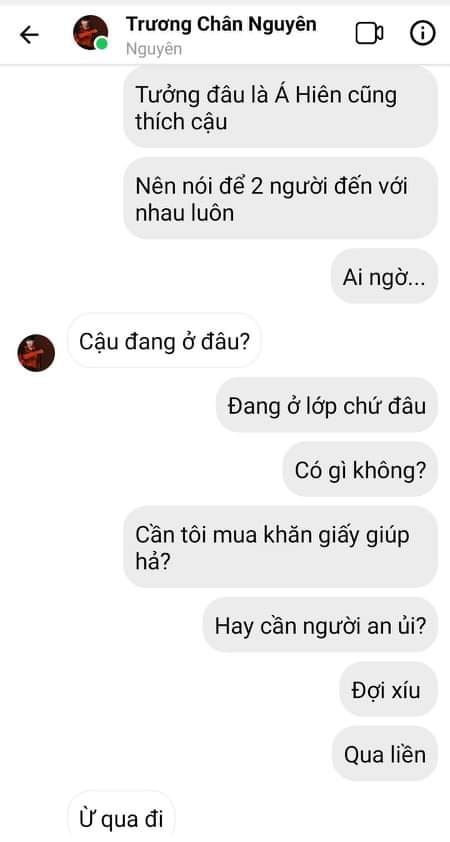Screen dimensions: 450x842
Task: Tap the "Có gì không?" bubble
Action: tap(360, 470)
